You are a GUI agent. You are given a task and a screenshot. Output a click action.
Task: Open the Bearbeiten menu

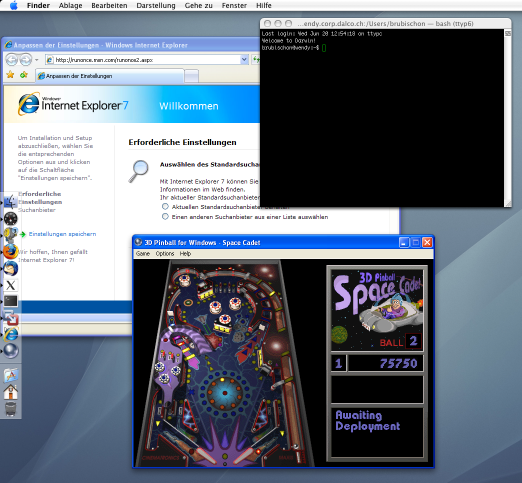tap(109, 5)
